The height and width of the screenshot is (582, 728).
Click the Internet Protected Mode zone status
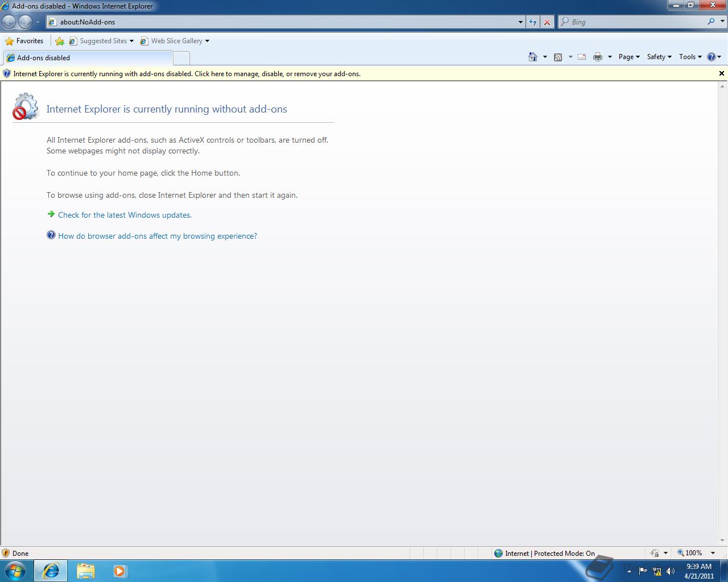pos(544,553)
